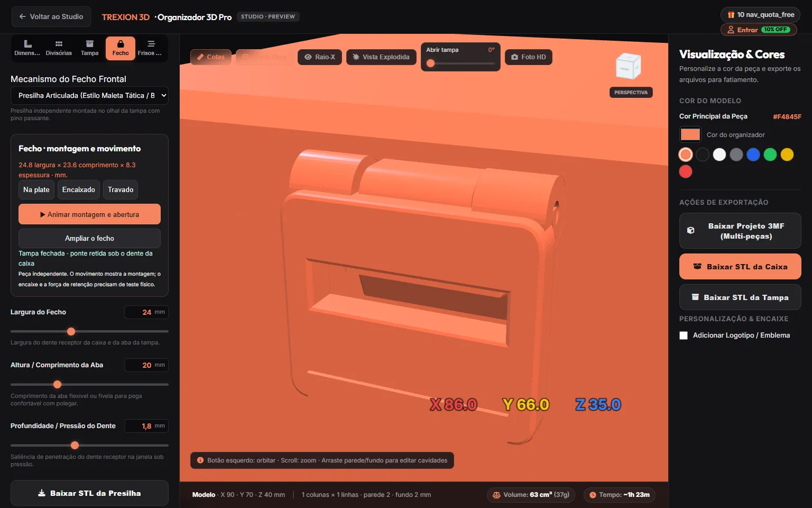Click the Profundidade do Dente slider handle
Image resolution: width=812 pixels, height=508 pixels.
pyautogui.click(x=75, y=445)
